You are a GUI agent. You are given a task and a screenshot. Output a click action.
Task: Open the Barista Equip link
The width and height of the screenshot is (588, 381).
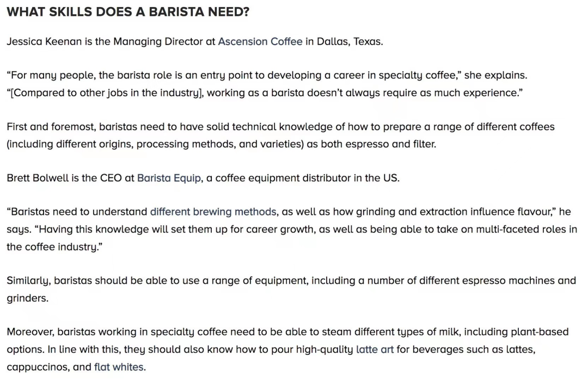click(x=169, y=178)
